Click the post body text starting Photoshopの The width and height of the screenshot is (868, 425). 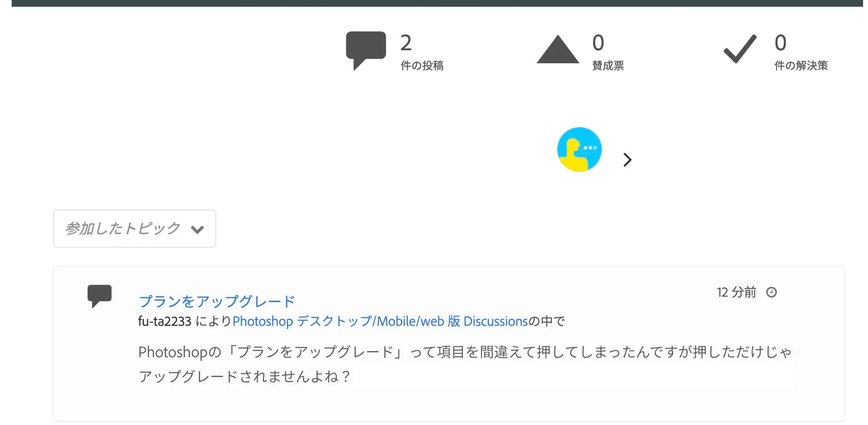465,364
